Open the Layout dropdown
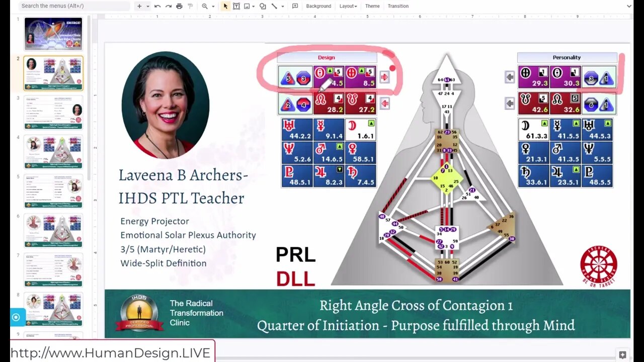The image size is (644, 362). [348, 6]
